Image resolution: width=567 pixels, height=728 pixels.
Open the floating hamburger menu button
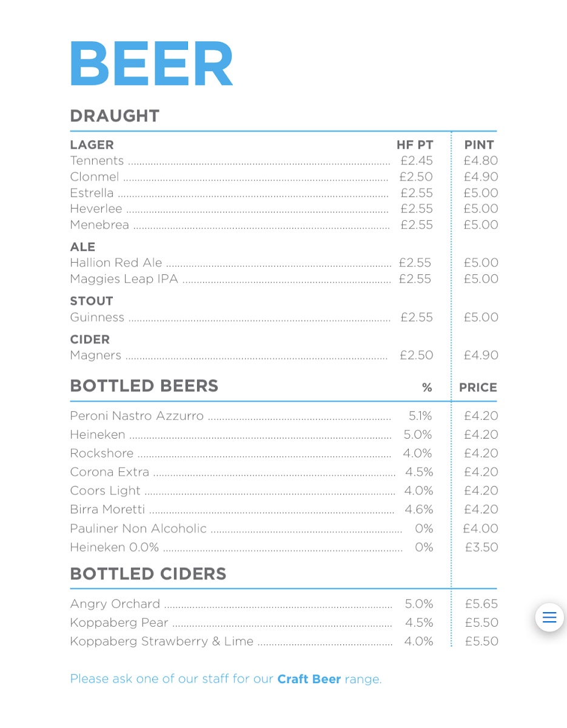pyautogui.click(x=549, y=618)
